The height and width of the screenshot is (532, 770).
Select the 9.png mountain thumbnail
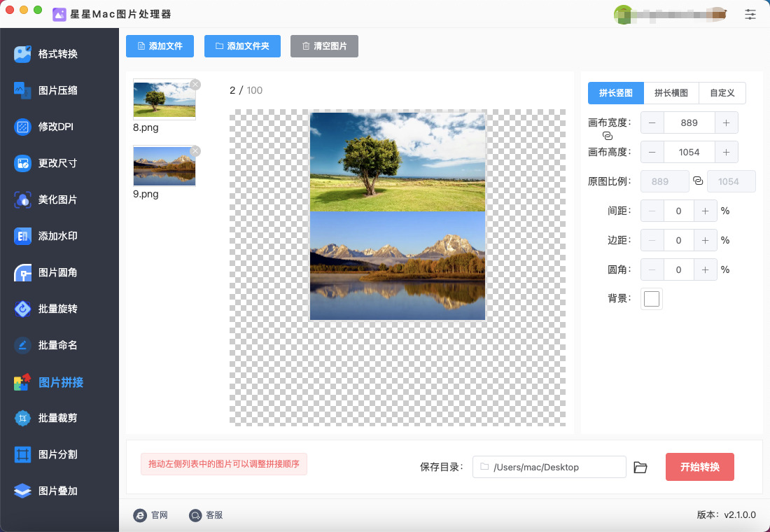coord(164,165)
